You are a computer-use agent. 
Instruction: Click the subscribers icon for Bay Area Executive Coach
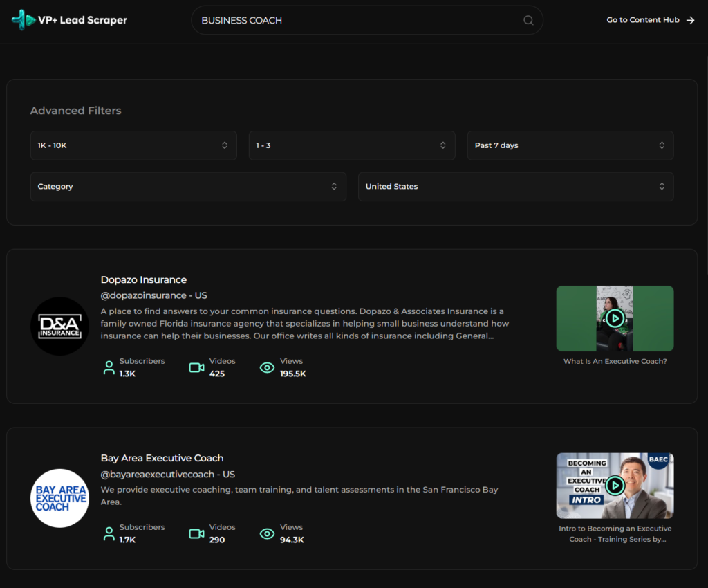[109, 534]
